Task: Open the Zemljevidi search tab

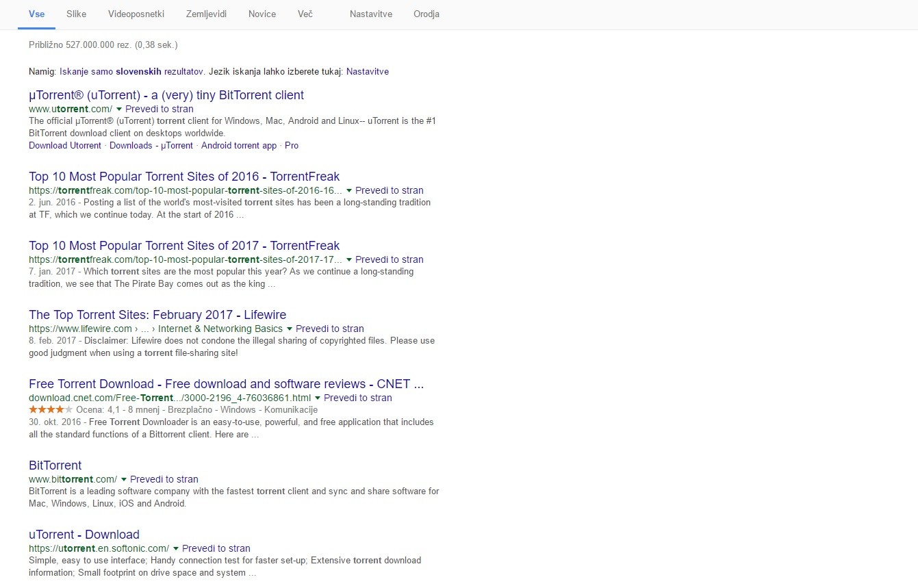Action: [x=206, y=14]
